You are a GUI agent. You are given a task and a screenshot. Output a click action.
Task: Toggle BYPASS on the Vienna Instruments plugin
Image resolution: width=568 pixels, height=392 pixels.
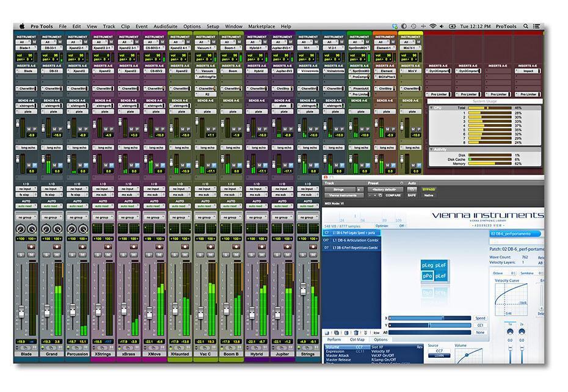tap(428, 189)
